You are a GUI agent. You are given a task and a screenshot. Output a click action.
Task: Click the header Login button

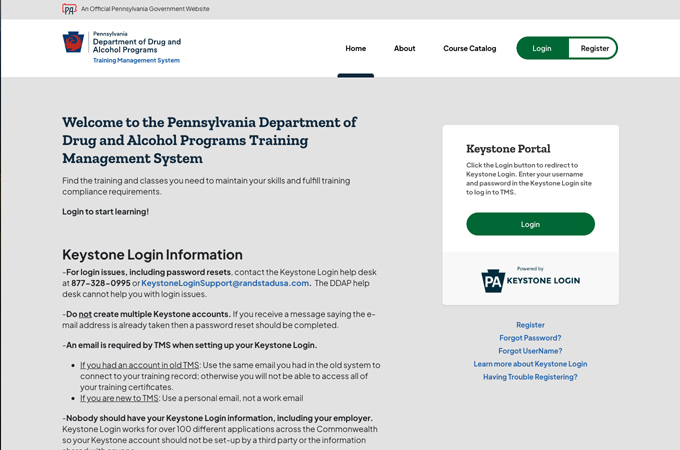tap(542, 48)
